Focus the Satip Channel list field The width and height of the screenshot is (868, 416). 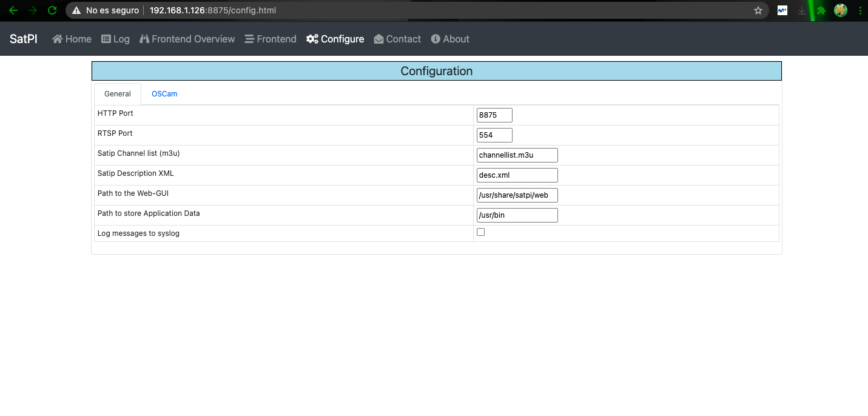(517, 155)
